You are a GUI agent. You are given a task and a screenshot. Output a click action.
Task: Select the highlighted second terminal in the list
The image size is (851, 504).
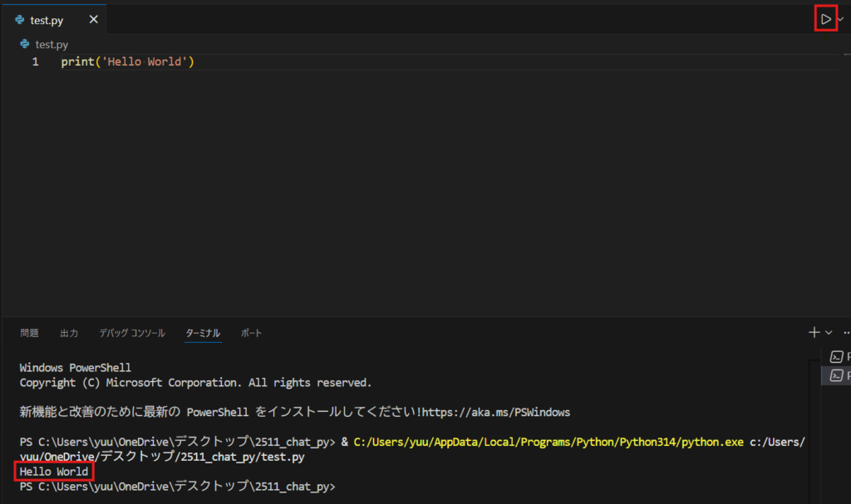point(838,375)
